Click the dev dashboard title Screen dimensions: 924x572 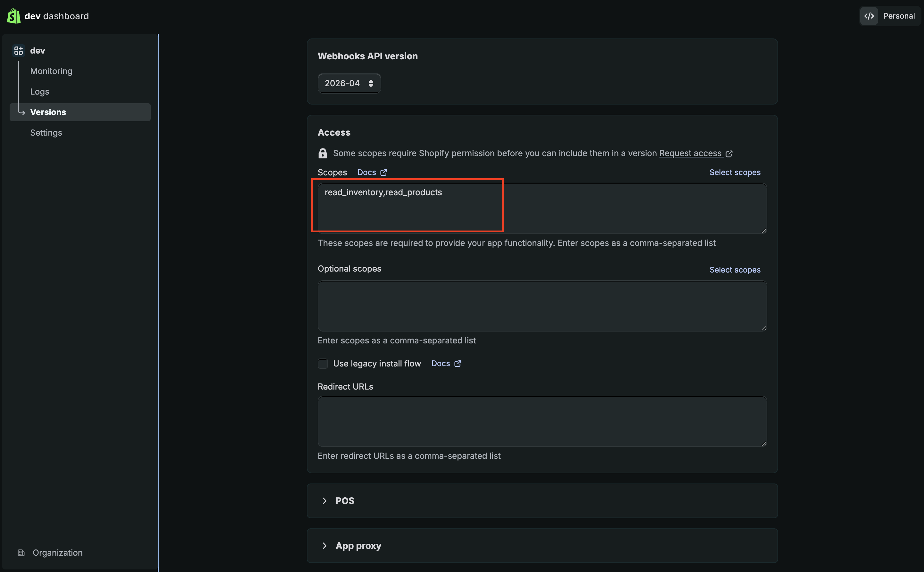click(57, 16)
